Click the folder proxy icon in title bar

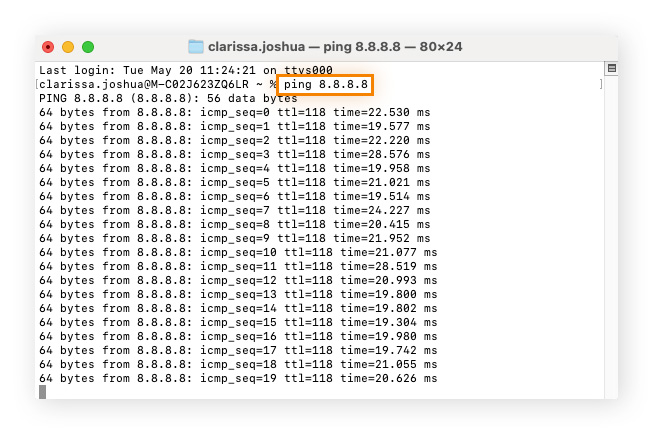196,47
